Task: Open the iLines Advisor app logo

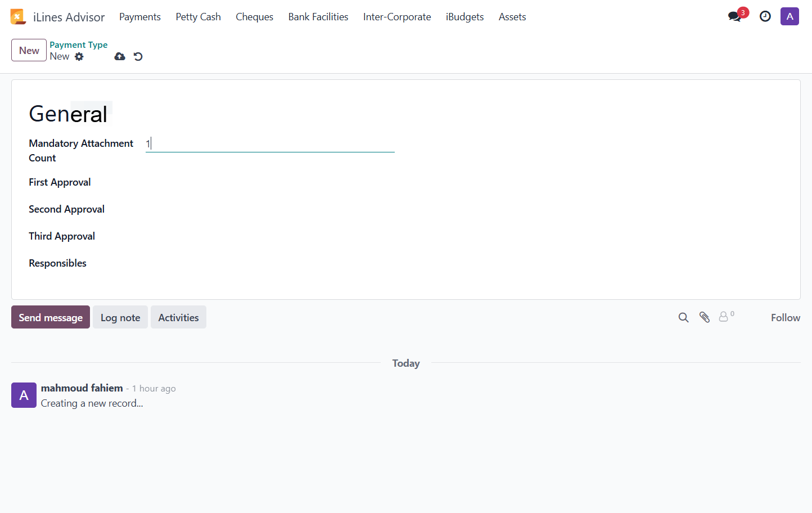Action: 18,17
